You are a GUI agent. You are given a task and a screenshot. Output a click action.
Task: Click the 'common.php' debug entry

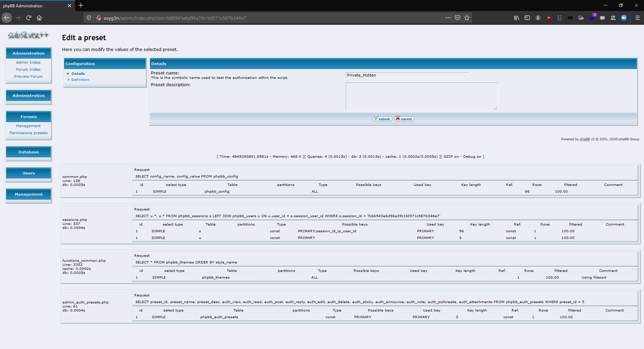[74, 177]
